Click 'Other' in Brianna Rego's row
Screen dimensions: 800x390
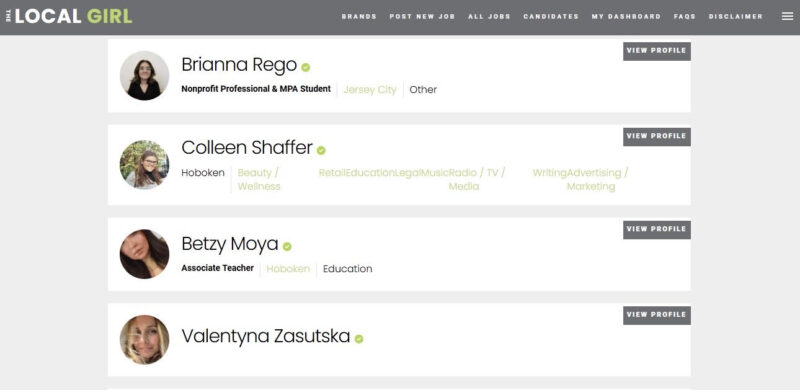pyautogui.click(x=423, y=90)
